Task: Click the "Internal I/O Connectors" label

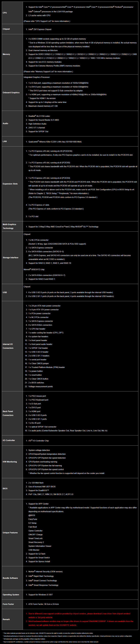Action: tap(8, 346)
